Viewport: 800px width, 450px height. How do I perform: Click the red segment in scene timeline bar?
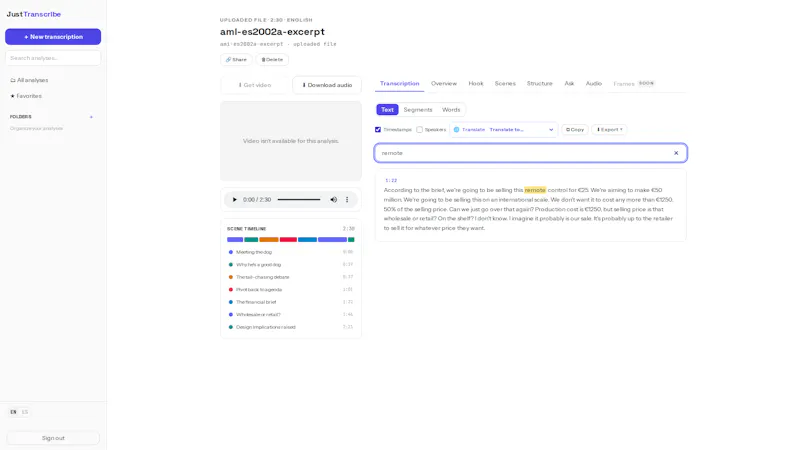coord(288,239)
